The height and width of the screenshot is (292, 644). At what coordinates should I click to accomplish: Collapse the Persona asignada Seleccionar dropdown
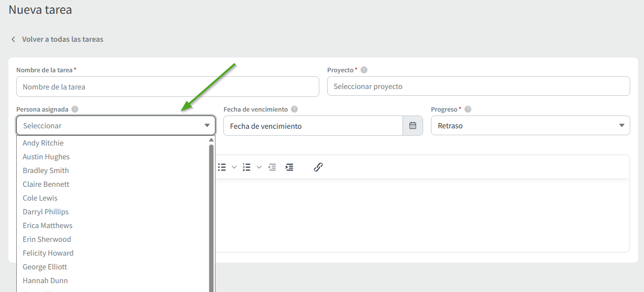pyautogui.click(x=116, y=126)
